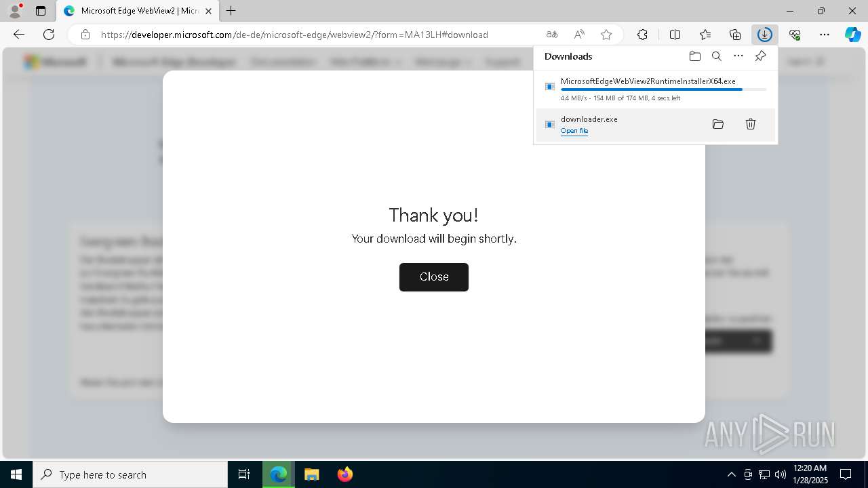Open the Favorites list icon
The width and height of the screenshot is (868, 488).
705,35
